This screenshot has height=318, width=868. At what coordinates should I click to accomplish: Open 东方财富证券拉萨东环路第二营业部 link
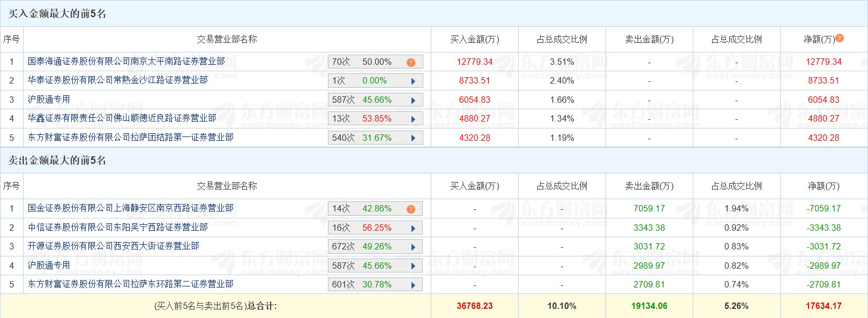[x=131, y=284]
